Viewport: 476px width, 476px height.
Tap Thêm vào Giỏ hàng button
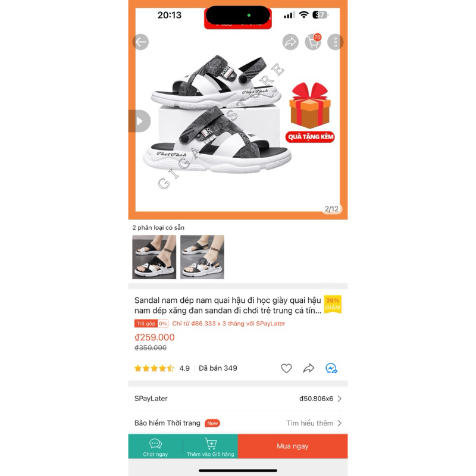(211, 446)
